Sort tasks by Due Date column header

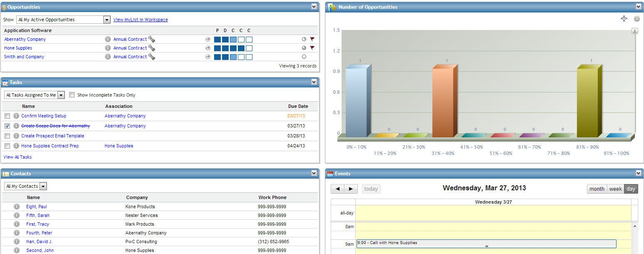(x=298, y=106)
